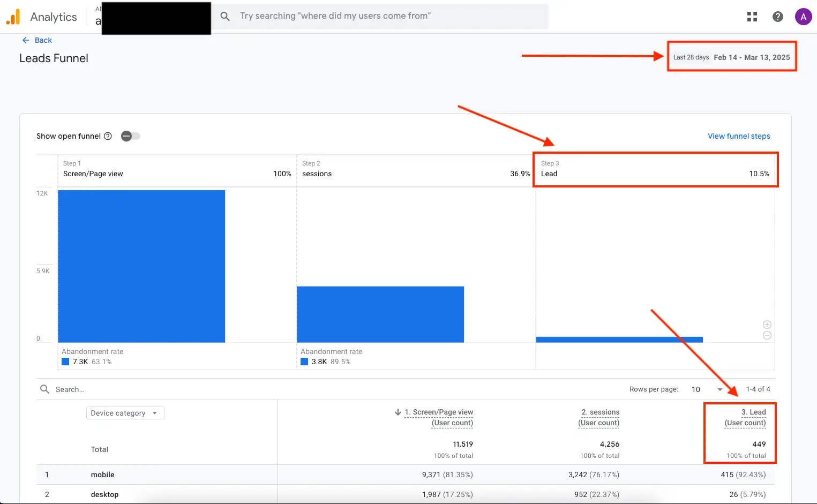Sort by Lead user count column
Image resolution: width=817 pixels, height=504 pixels.
[x=745, y=417]
